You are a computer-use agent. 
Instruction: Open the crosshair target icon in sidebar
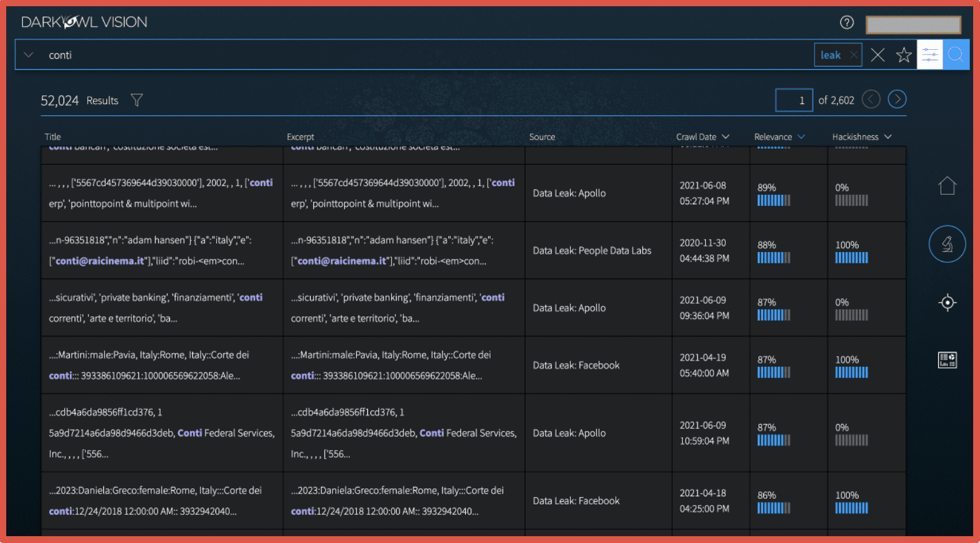[947, 303]
